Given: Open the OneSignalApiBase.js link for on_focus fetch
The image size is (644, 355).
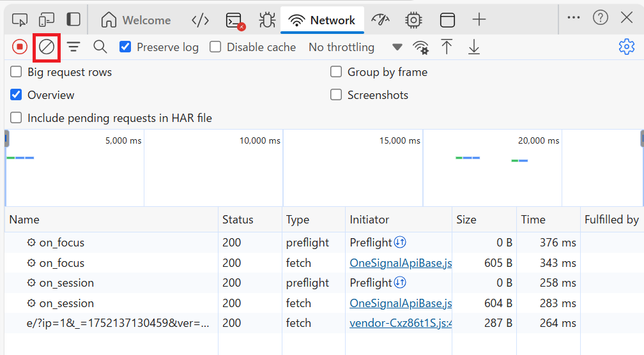Looking at the screenshot, I should pos(400,262).
